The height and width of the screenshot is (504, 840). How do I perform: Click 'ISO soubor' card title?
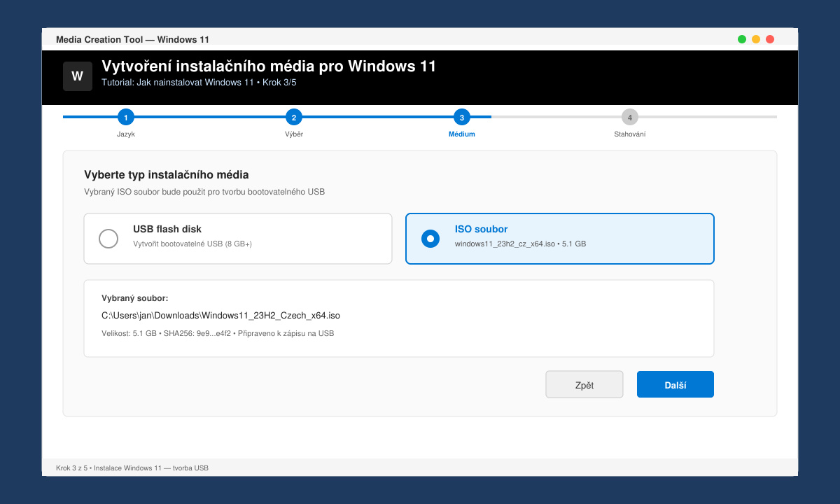click(482, 229)
